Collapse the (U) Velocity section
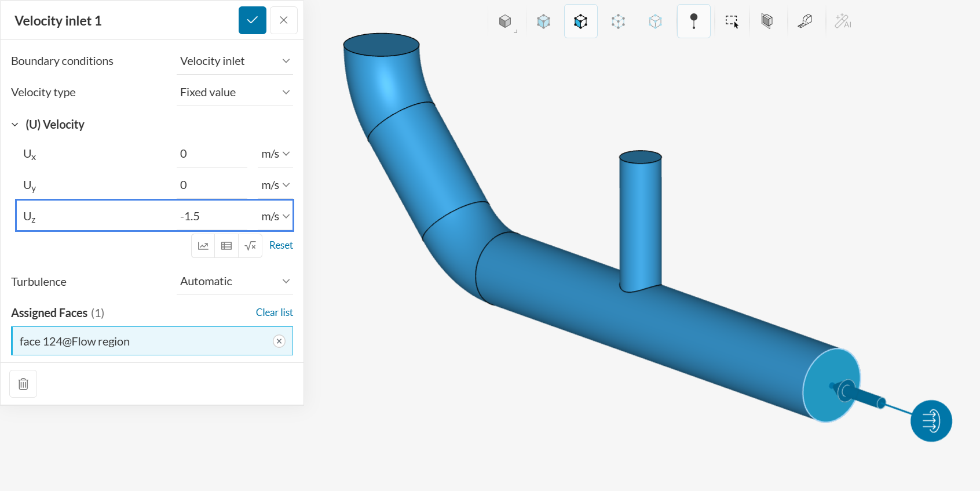Viewport: 980px width, 491px height. [15, 125]
